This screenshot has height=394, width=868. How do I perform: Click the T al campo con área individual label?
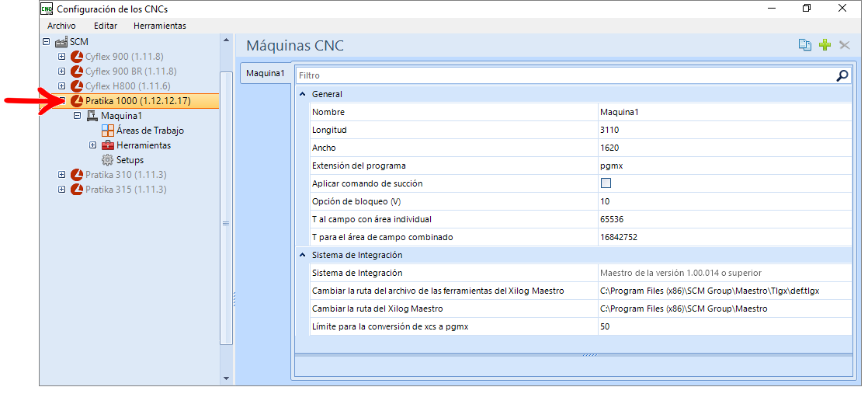372,219
